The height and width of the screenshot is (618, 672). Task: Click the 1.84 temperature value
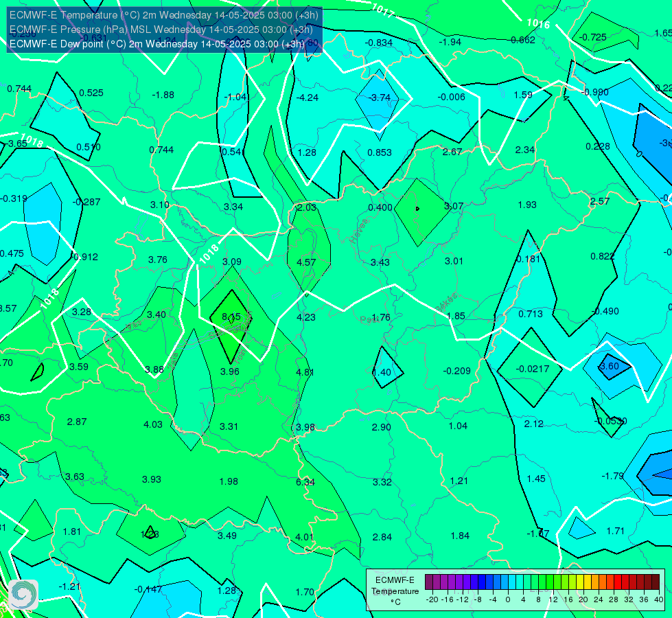coord(460,536)
